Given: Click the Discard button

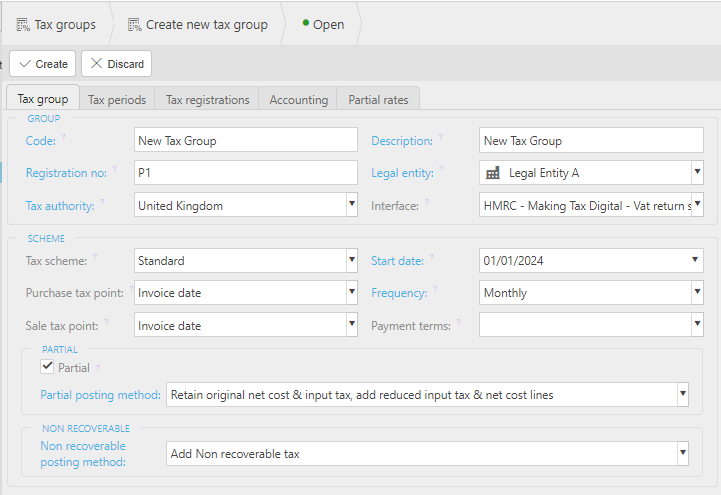Looking at the screenshot, I should [116, 64].
